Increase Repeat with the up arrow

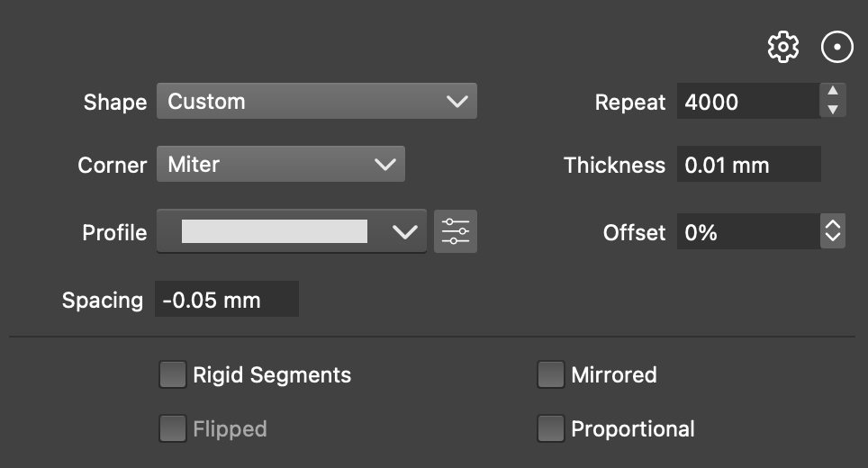tap(833, 91)
